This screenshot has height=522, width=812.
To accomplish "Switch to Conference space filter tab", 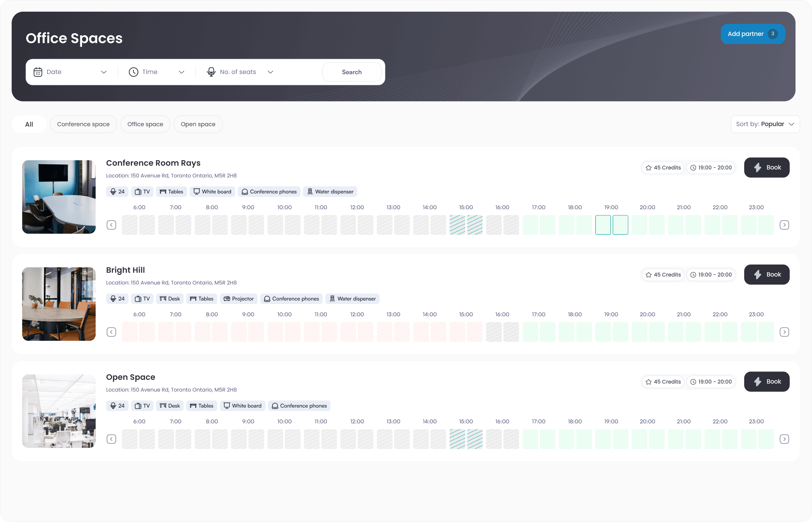I will pos(83,124).
